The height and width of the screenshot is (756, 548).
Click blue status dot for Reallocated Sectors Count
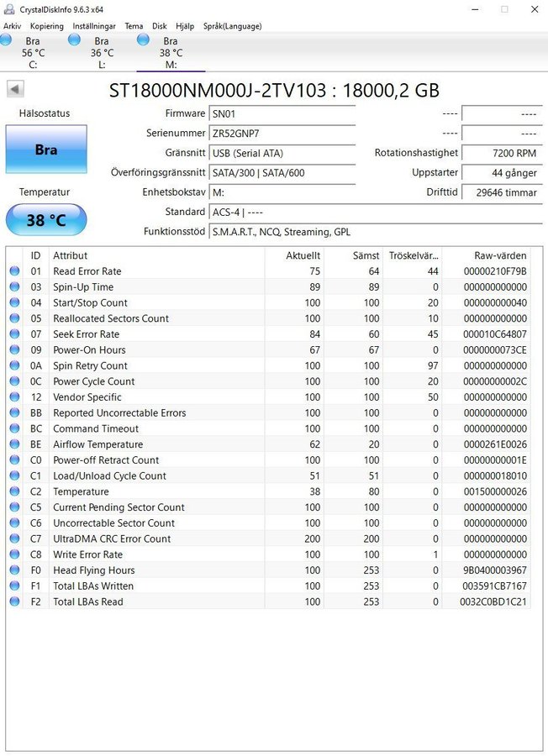click(14, 318)
